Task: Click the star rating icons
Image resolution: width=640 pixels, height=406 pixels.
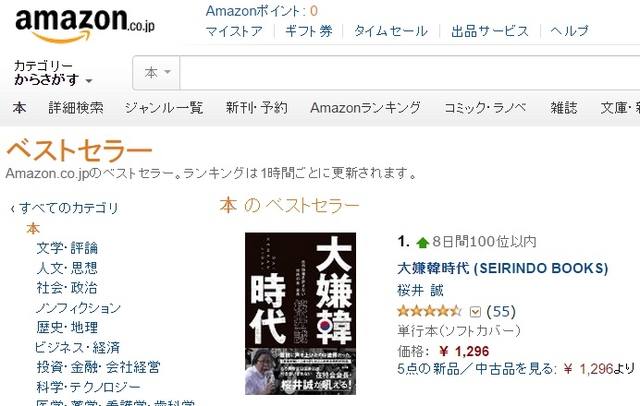Action: (x=430, y=311)
